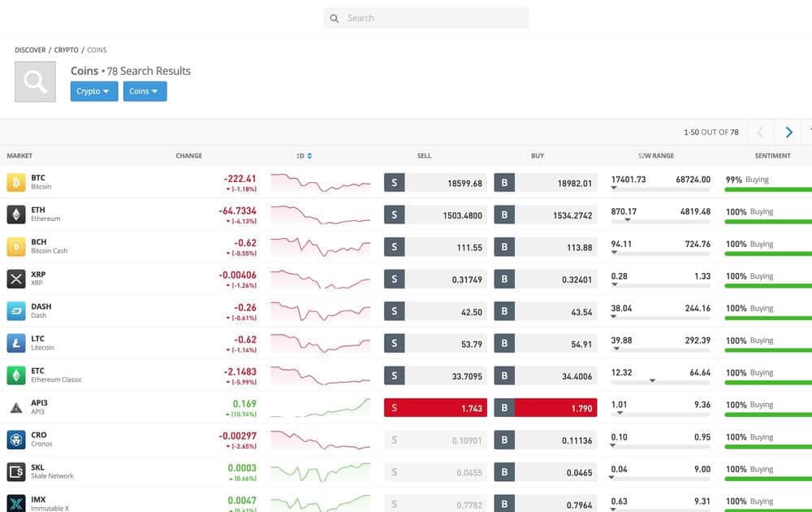The image size is (812, 512).
Task: Click the DASH coin icon
Action: (x=16, y=311)
